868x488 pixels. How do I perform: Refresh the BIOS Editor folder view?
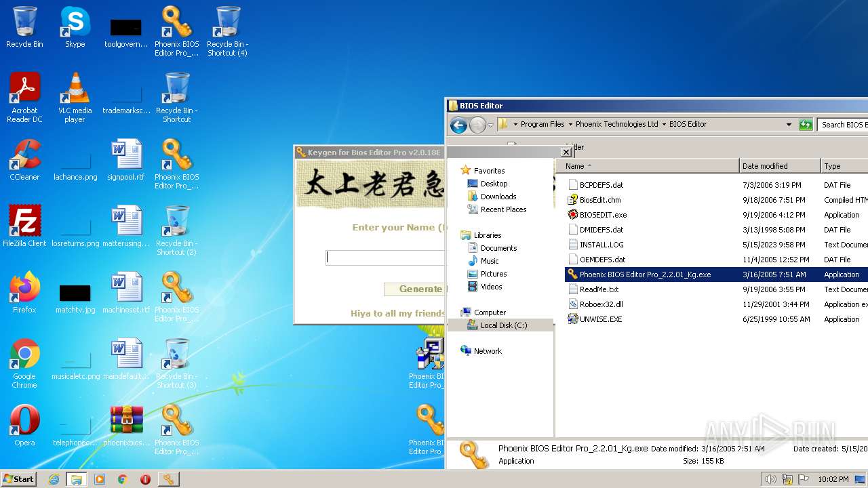(806, 125)
